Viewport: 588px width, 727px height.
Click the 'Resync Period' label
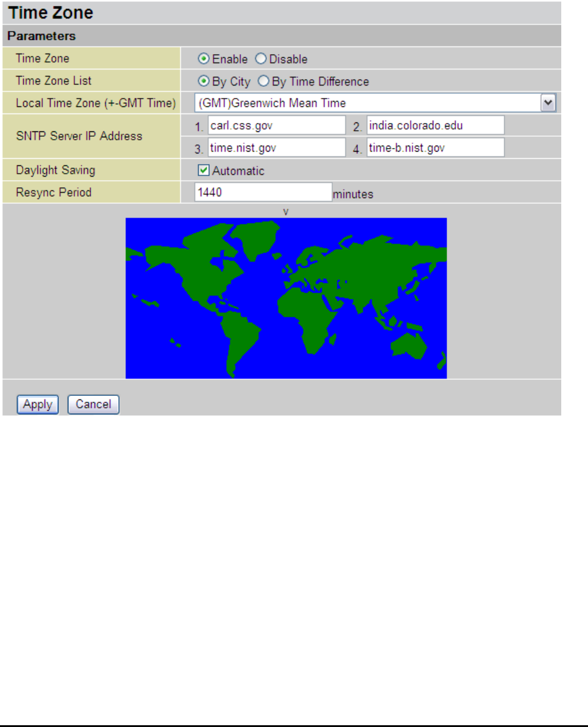pyautogui.click(x=54, y=193)
